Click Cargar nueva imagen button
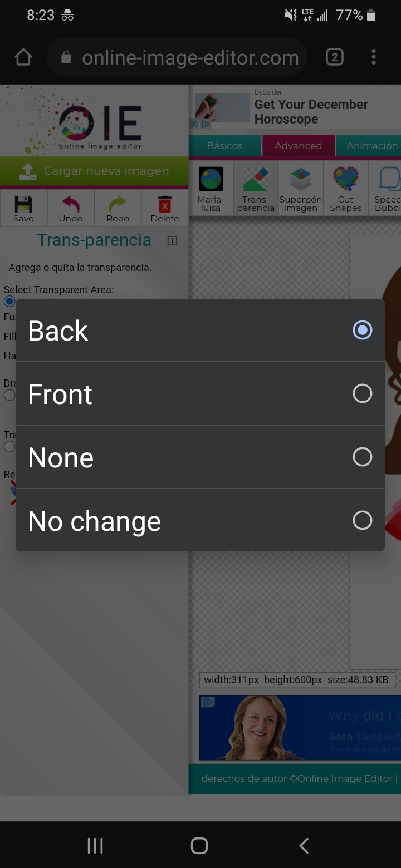The height and width of the screenshot is (868, 401). pyautogui.click(x=94, y=171)
